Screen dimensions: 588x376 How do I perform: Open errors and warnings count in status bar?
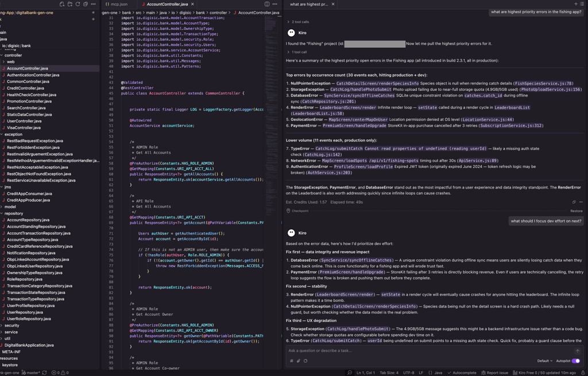[60, 373]
